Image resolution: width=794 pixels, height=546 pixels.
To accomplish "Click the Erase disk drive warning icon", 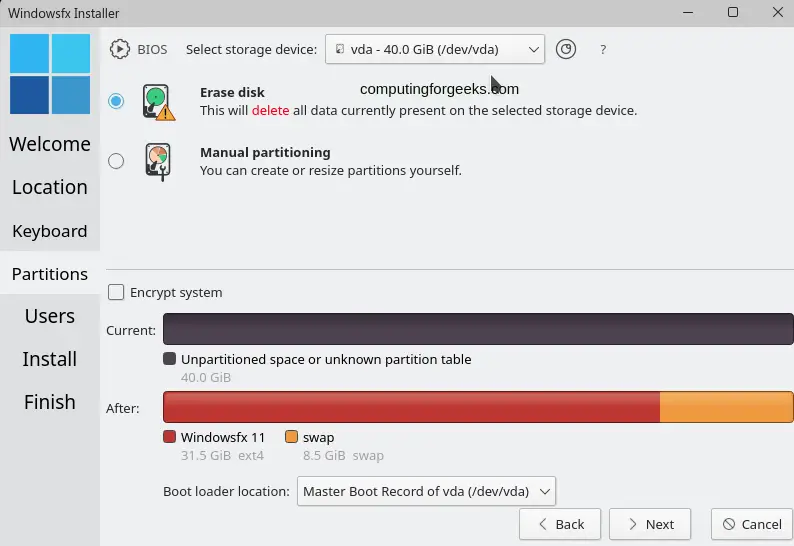I will (x=158, y=102).
